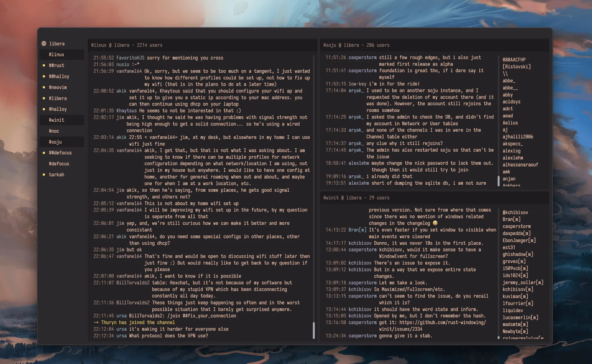Select user @kchibisov in the #winit user list

(x=516, y=212)
